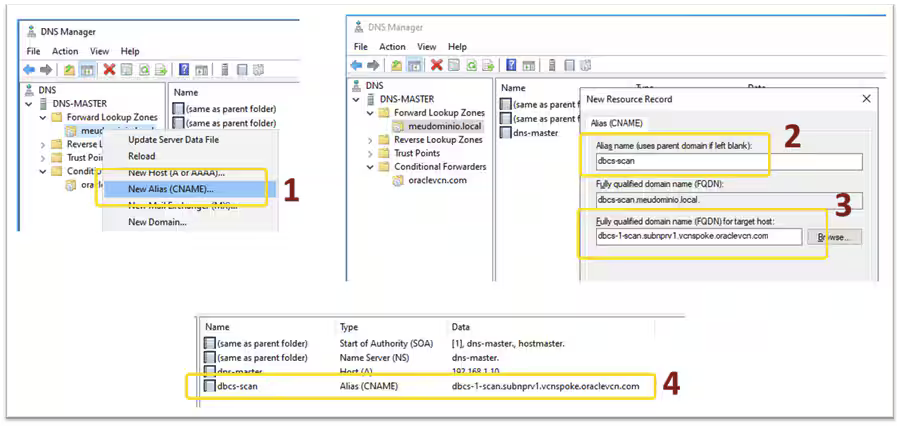The width and height of the screenshot is (900, 426).
Task: Expand Trust Points in dialog-side window tree
Action: click(x=370, y=153)
